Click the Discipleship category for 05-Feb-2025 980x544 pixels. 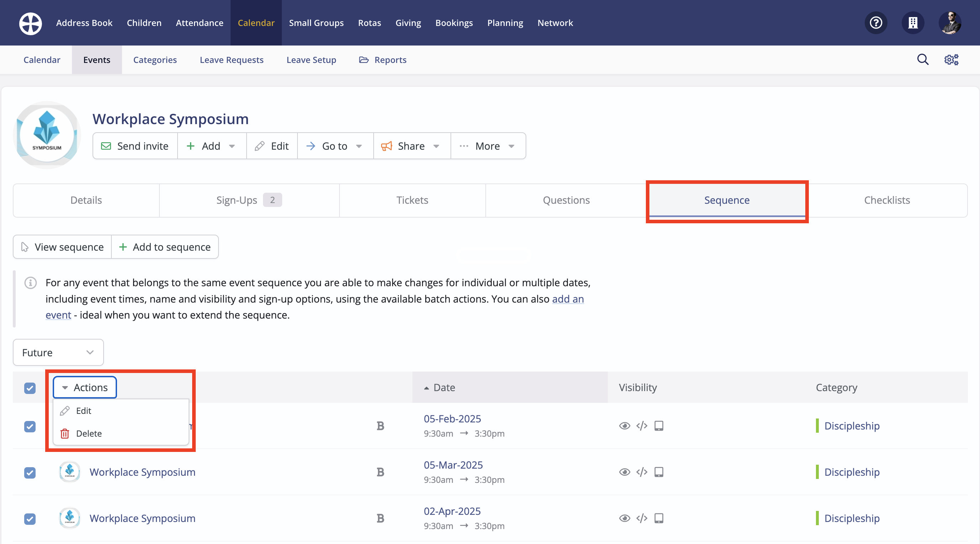(852, 426)
